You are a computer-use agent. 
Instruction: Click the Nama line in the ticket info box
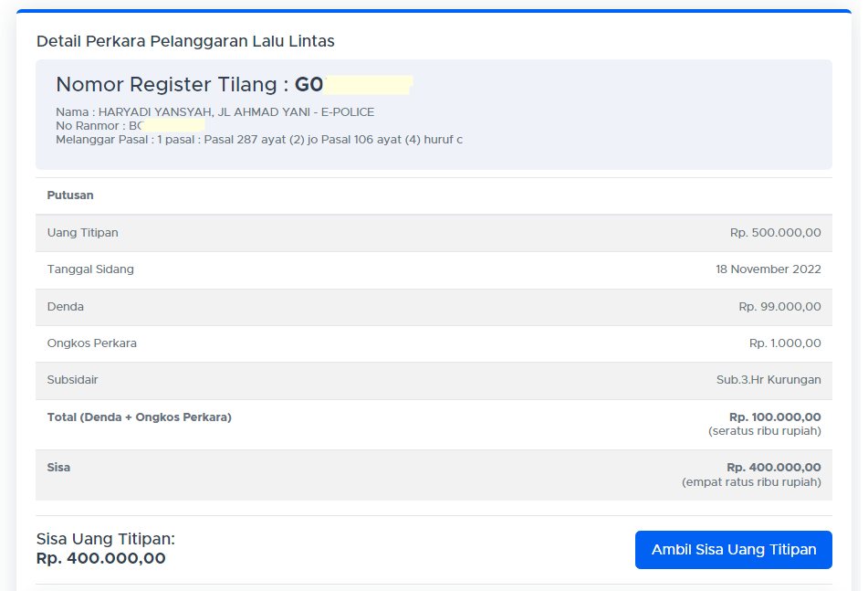[214, 112]
